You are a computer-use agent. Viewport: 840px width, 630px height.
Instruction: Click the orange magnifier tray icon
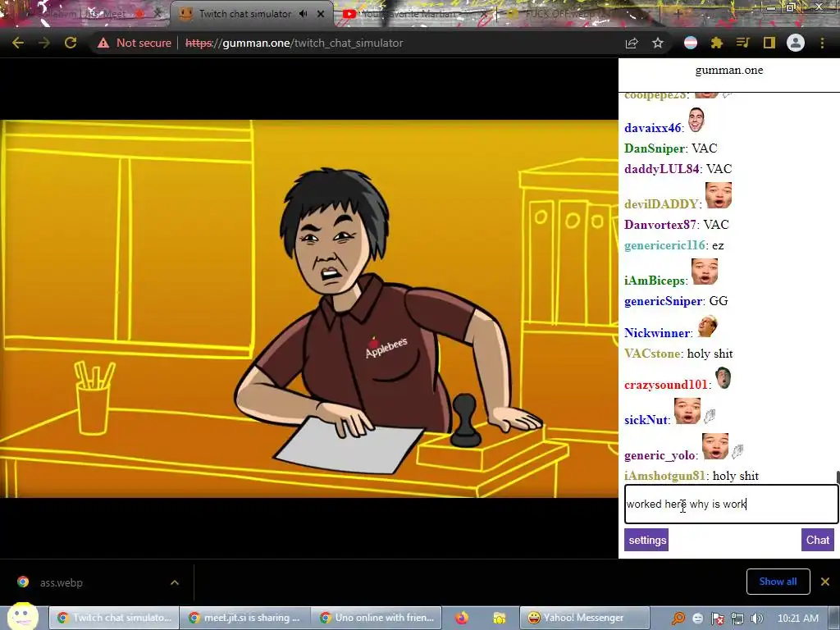coord(678,619)
